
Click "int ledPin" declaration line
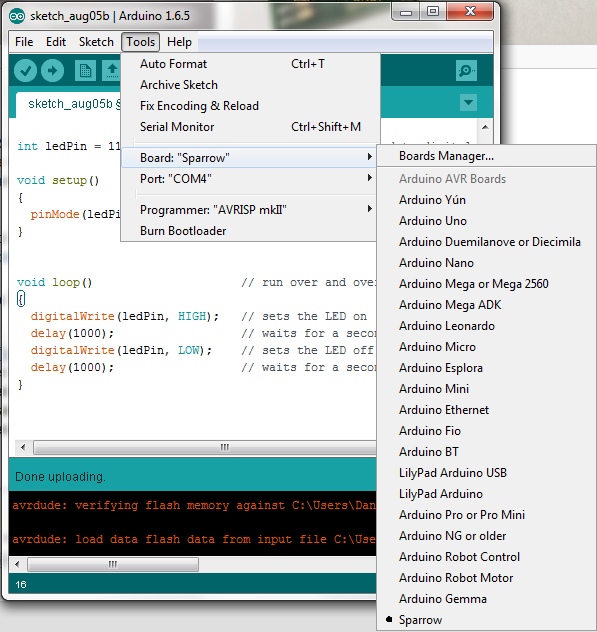69,146
